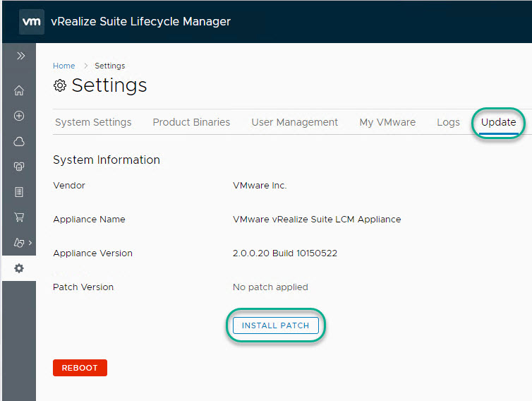Select the gear Settings icon in the sidebar
This screenshot has width=532, height=401.
19,268
